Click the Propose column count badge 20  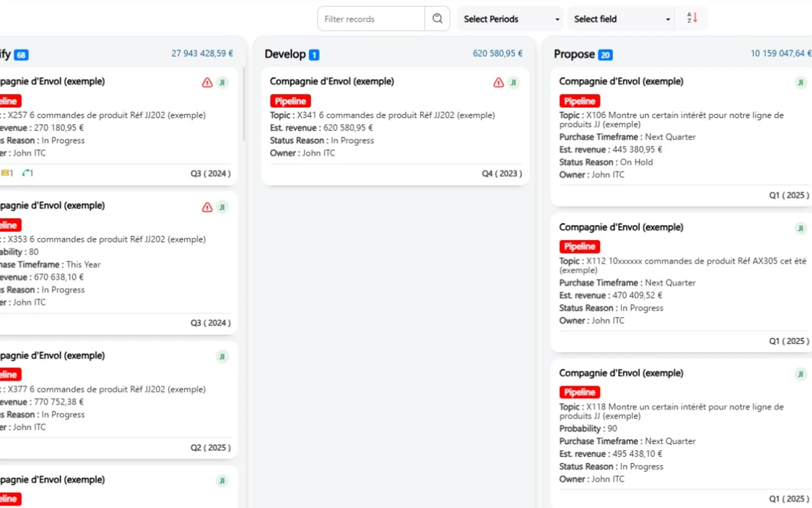605,55
